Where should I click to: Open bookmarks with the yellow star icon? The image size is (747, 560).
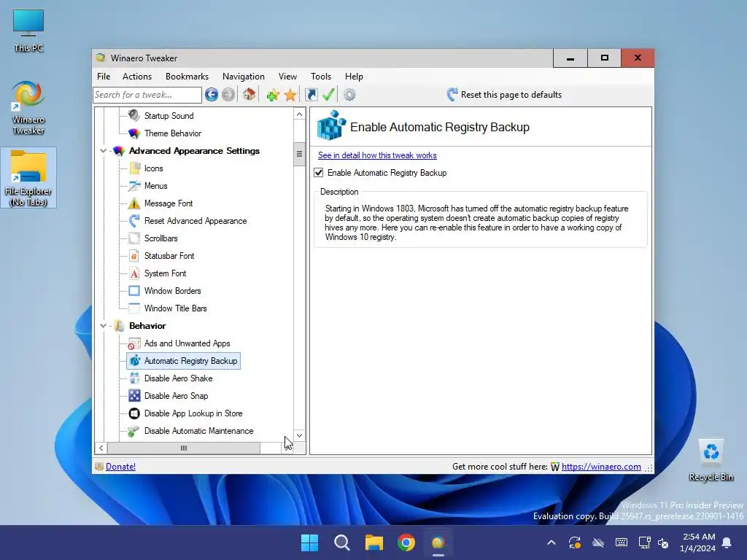(x=290, y=95)
